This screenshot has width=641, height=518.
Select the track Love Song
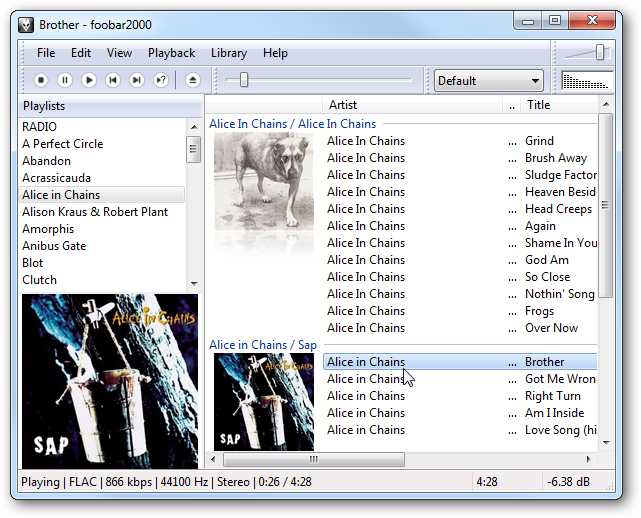(x=460, y=430)
